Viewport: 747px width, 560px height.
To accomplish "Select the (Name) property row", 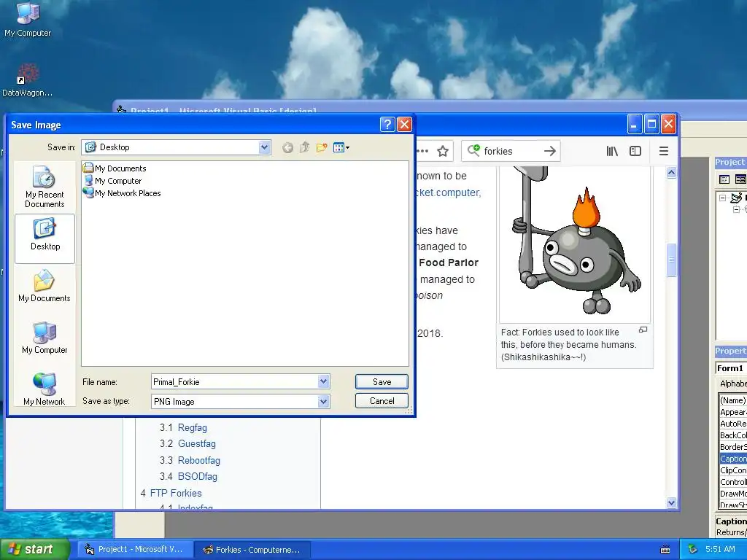I will 732,400.
